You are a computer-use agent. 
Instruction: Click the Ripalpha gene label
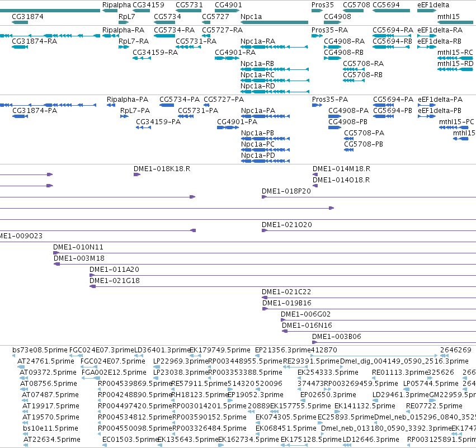click(116, 5)
